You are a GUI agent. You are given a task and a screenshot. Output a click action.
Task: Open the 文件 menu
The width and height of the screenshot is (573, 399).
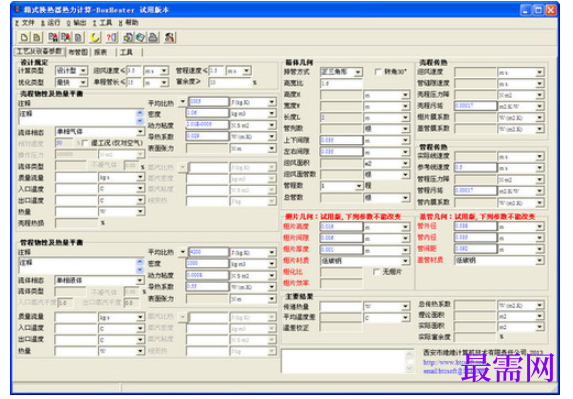coord(25,23)
